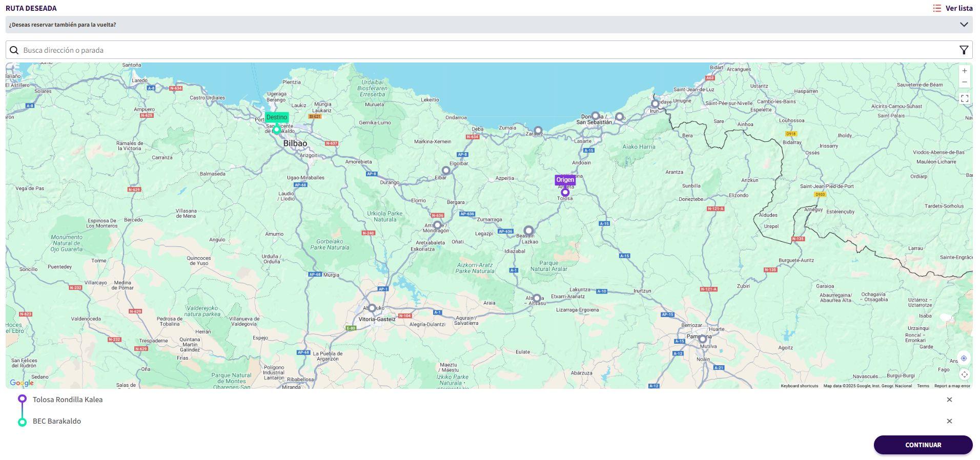Open the Google logo link on the map
The height and width of the screenshot is (460, 980).
22,383
